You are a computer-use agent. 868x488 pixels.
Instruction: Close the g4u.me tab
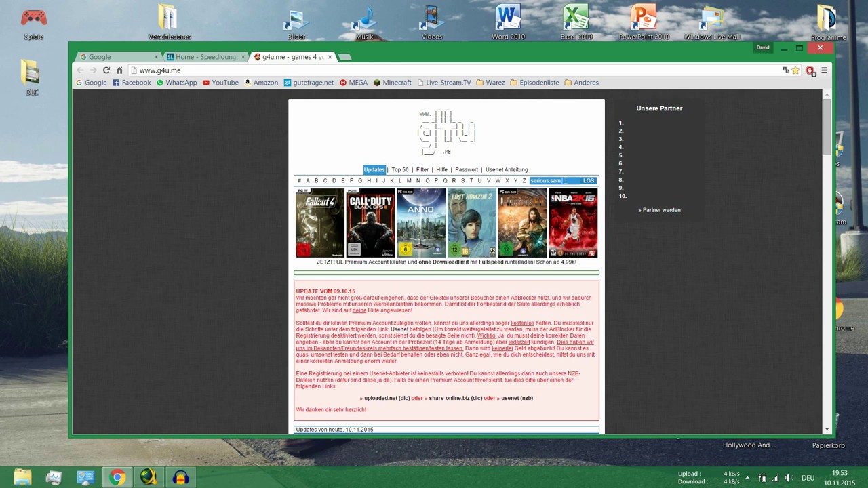[x=330, y=57]
